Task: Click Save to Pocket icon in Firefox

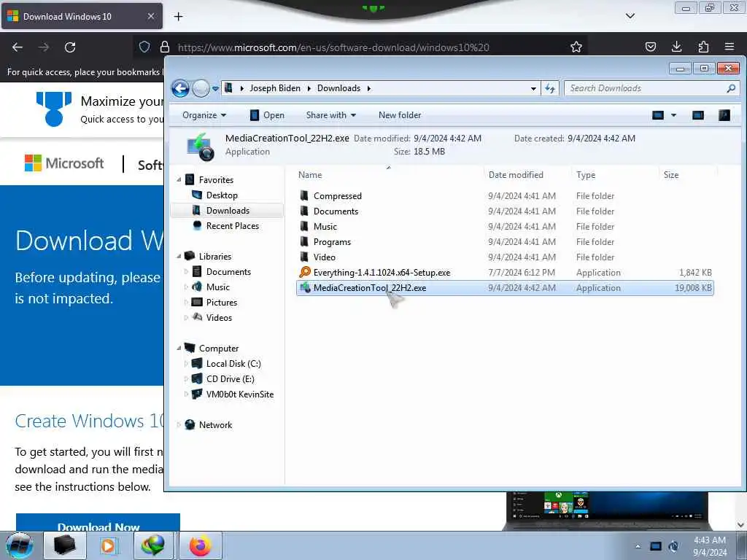Action: pyautogui.click(x=650, y=47)
